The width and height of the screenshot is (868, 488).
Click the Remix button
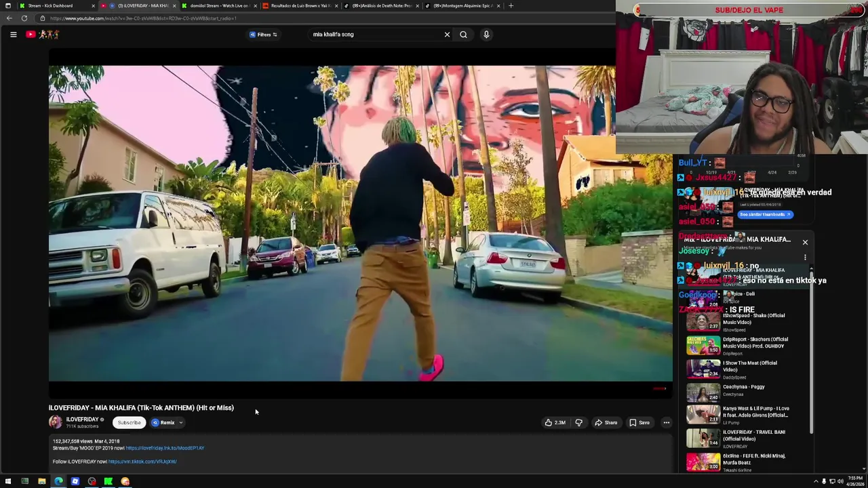pyautogui.click(x=163, y=422)
